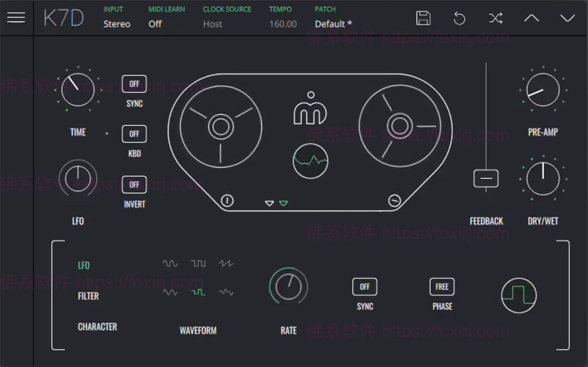This screenshot has height=367, width=588.
Task: Reset patch with the undo arrow icon
Action: point(460,18)
